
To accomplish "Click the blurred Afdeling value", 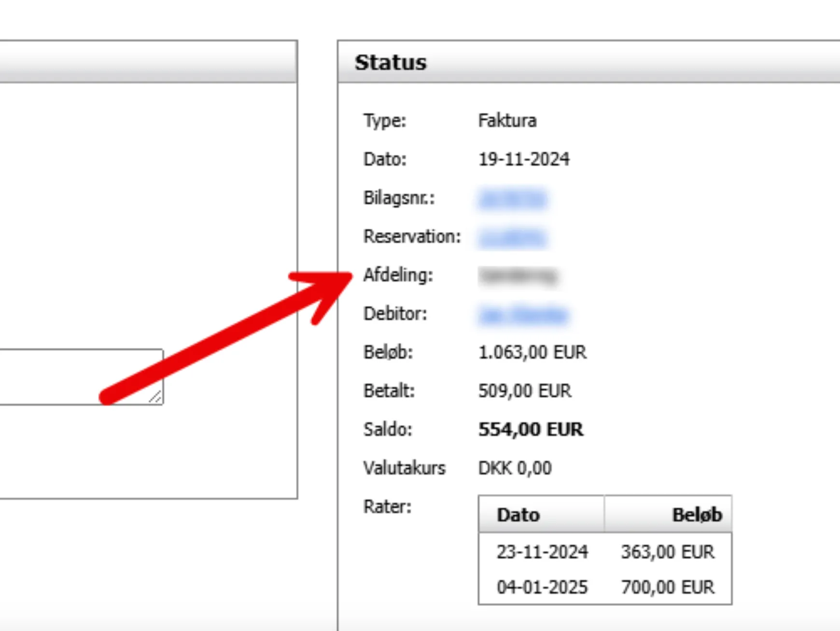I will (x=518, y=275).
